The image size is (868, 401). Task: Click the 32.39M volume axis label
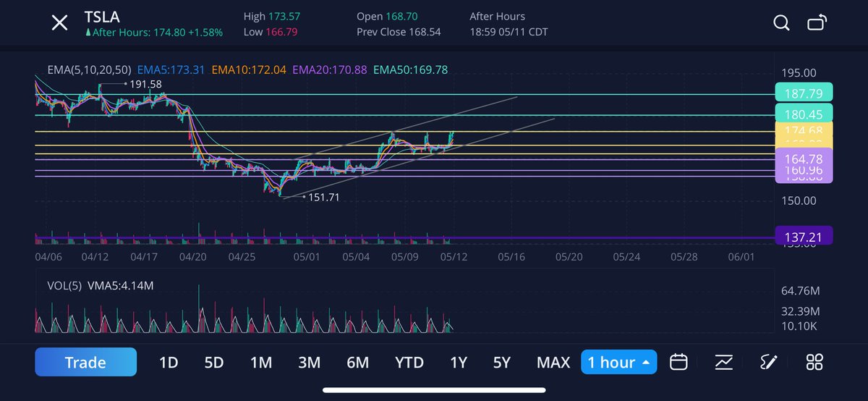(x=800, y=311)
